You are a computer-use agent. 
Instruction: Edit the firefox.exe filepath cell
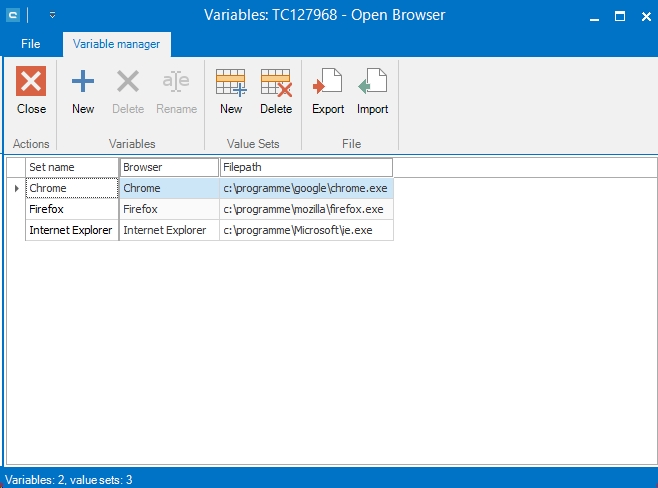(x=305, y=209)
